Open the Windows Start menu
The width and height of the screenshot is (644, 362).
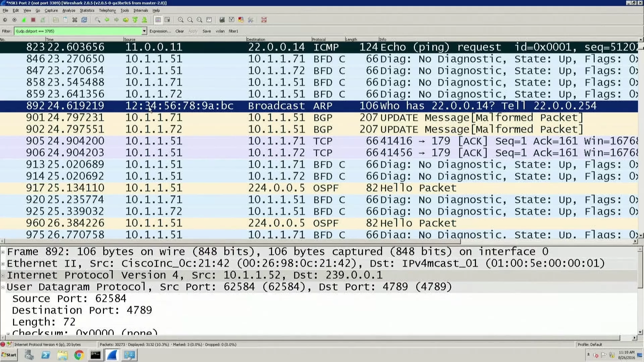coord(9,355)
